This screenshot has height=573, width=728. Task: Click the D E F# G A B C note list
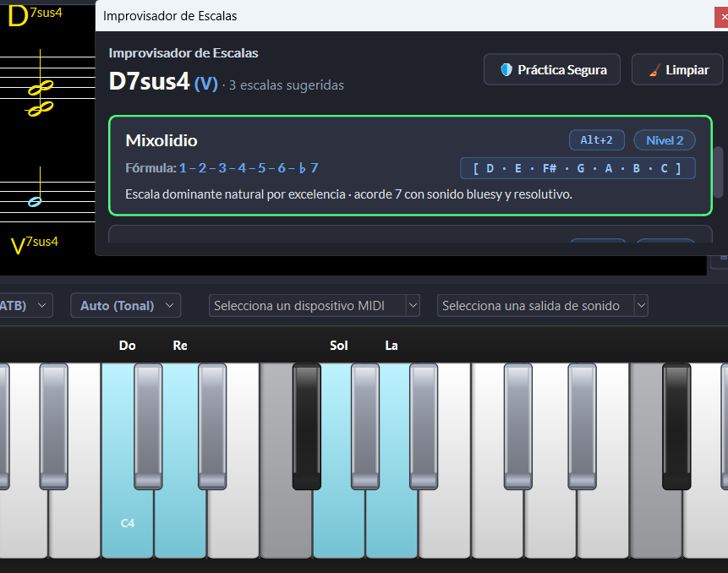[577, 168]
